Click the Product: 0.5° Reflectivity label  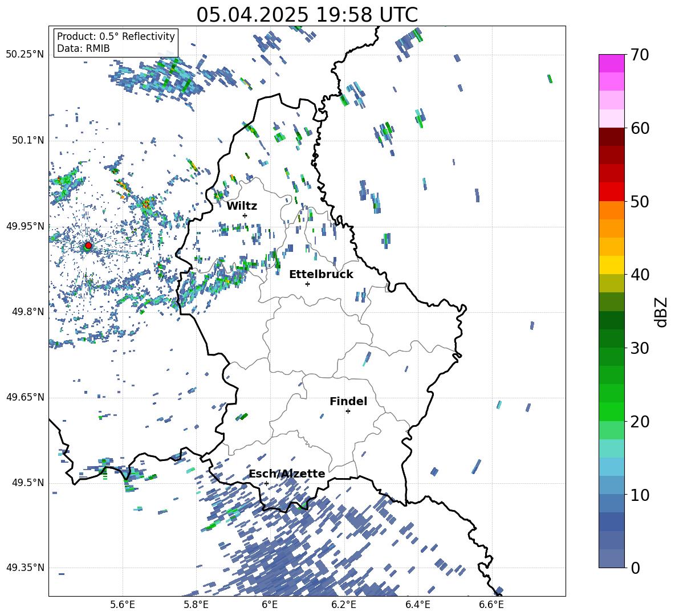pyautogui.click(x=116, y=36)
